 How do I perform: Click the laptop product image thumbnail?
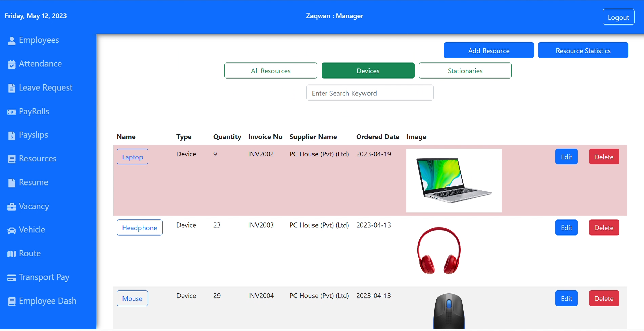(x=454, y=180)
